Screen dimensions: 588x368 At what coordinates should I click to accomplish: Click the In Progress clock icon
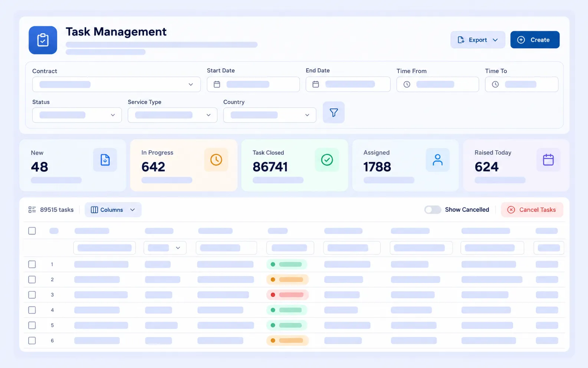216,160
